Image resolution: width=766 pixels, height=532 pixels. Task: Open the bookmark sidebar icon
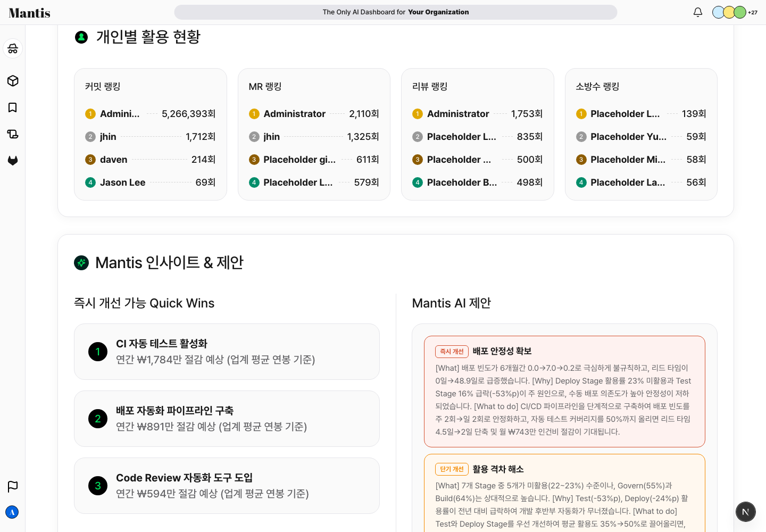[13, 107]
